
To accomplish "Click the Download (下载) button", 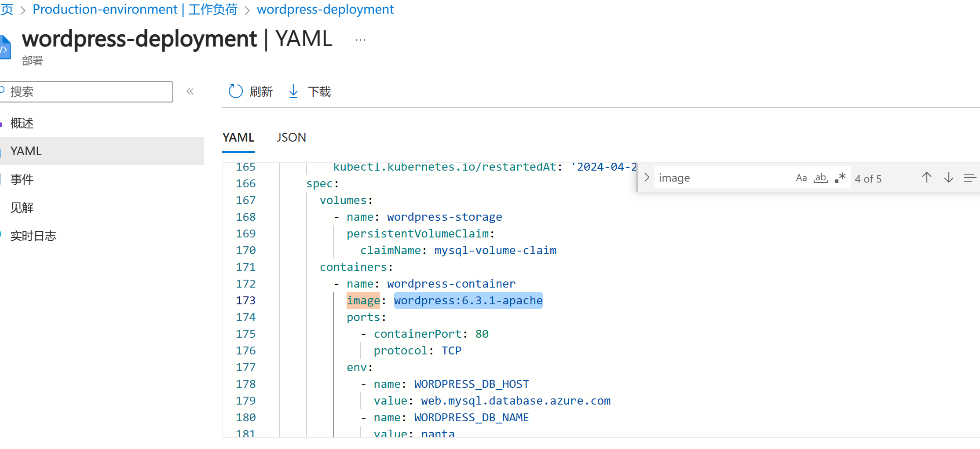I will (x=310, y=91).
